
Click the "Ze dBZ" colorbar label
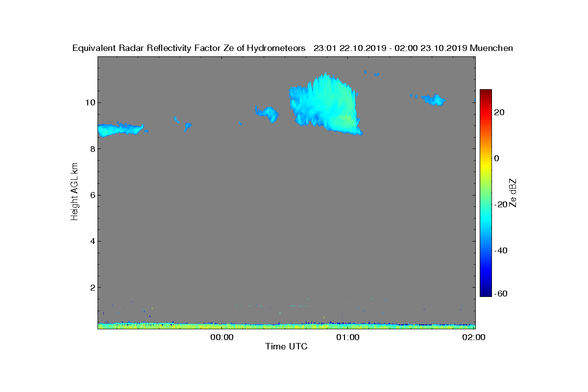click(513, 193)
